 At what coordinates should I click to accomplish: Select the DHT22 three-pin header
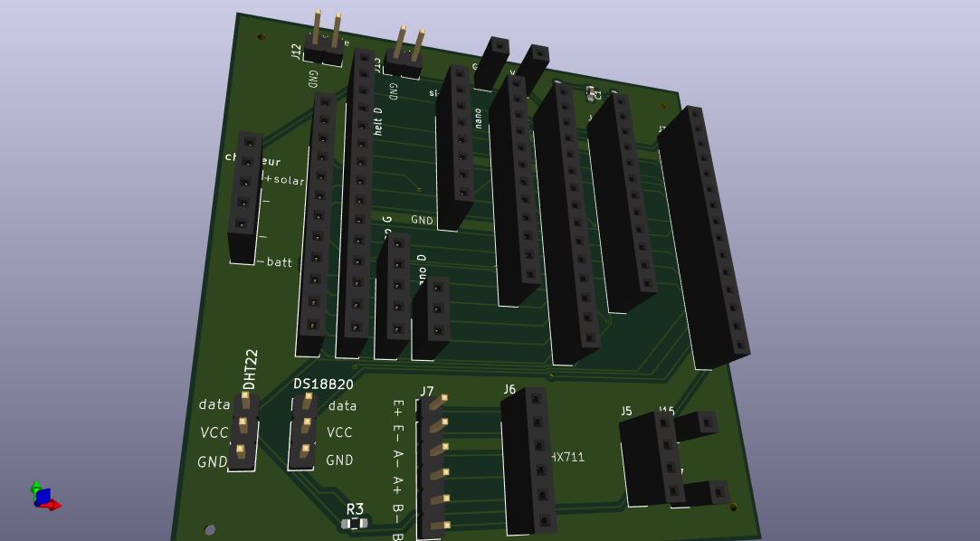coord(243,431)
